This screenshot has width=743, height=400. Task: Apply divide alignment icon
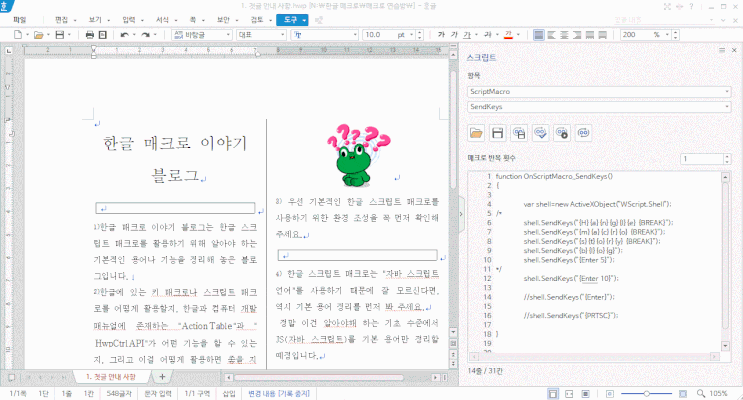tap(603, 35)
